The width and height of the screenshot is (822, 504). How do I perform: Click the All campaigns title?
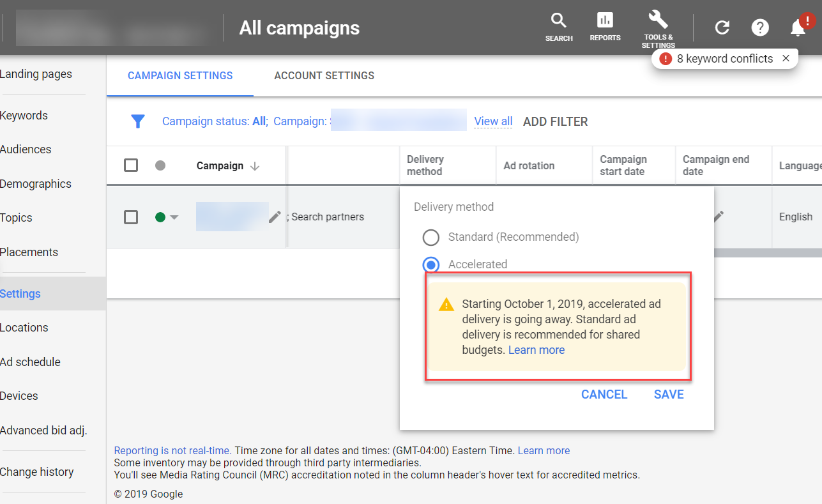[299, 28]
